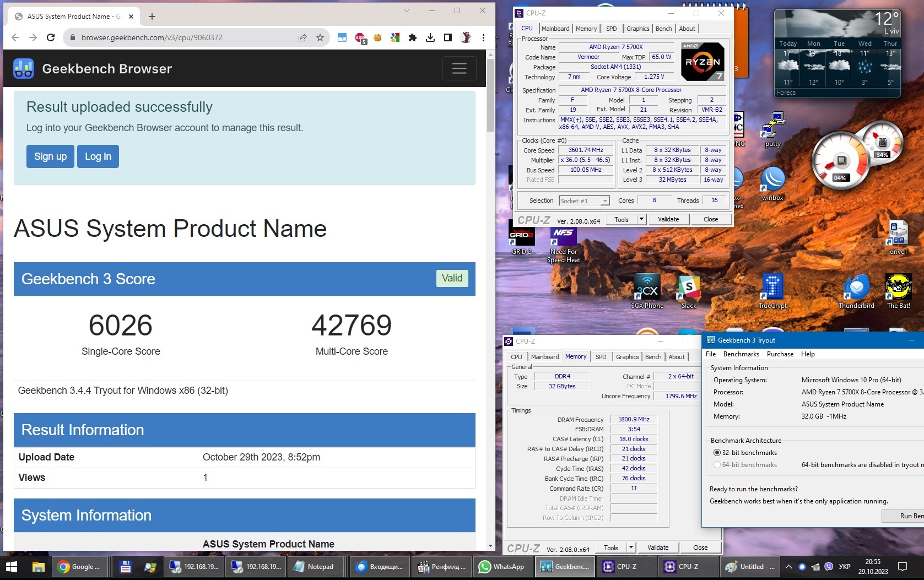Image resolution: width=924 pixels, height=580 pixels.
Task: Click the УКР language indicator
Action: [844, 566]
